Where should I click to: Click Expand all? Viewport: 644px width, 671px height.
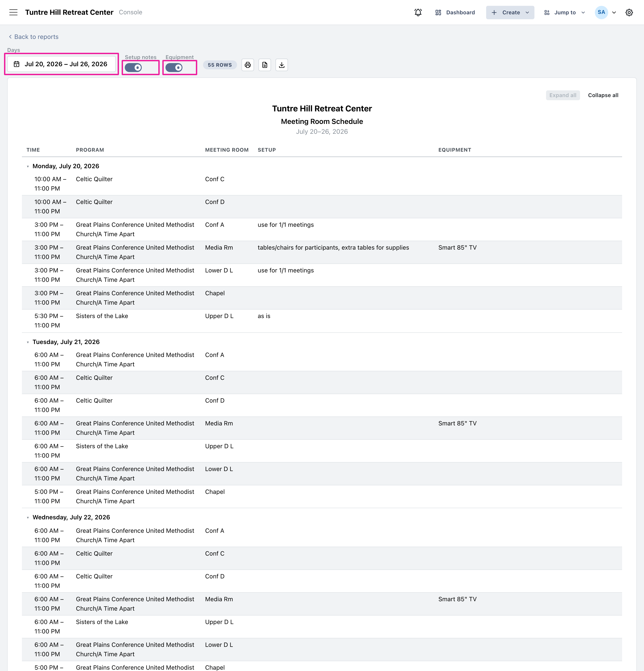(x=563, y=95)
